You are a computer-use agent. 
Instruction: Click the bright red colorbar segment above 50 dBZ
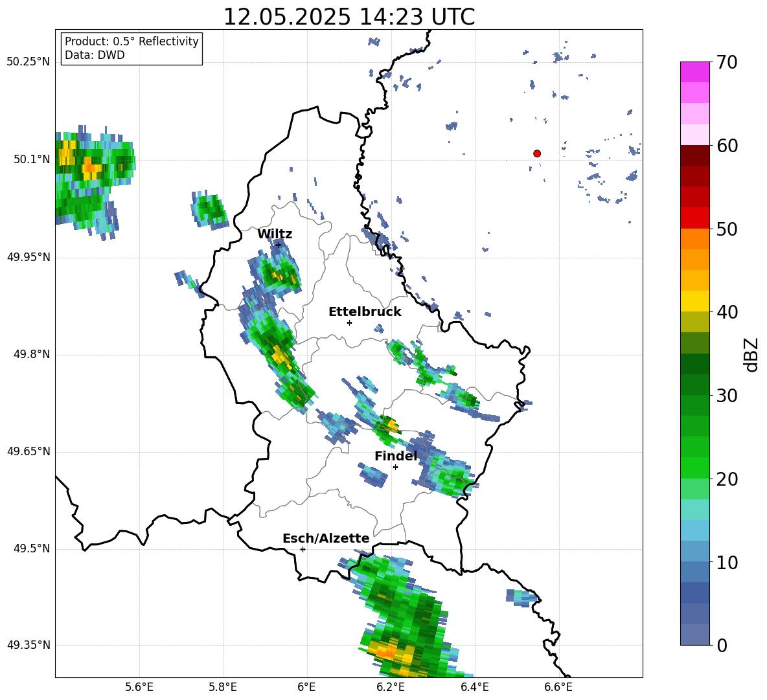pyautogui.click(x=694, y=218)
